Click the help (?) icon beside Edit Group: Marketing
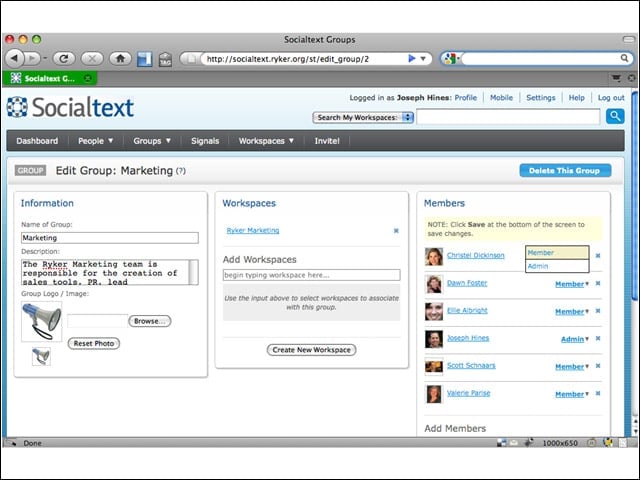This screenshot has height=480, width=640. point(181,171)
